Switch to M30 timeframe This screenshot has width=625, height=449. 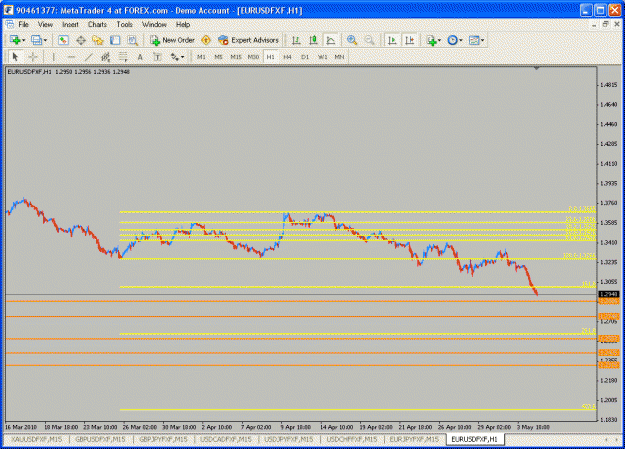254,57
